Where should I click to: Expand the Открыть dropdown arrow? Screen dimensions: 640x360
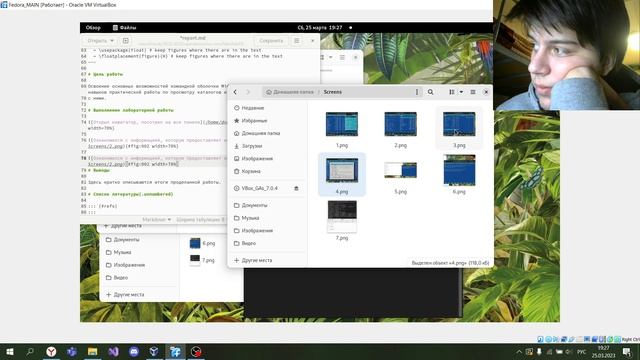(112, 40)
